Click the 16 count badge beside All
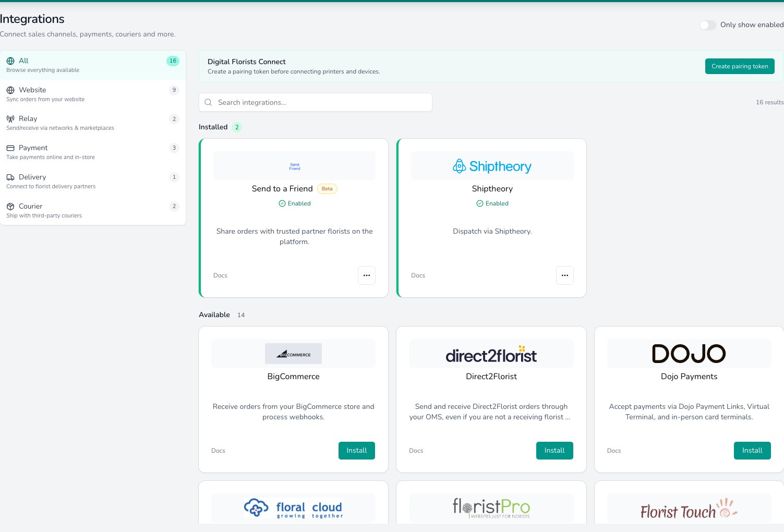This screenshot has height=532, width=784. tap(173, 61)
